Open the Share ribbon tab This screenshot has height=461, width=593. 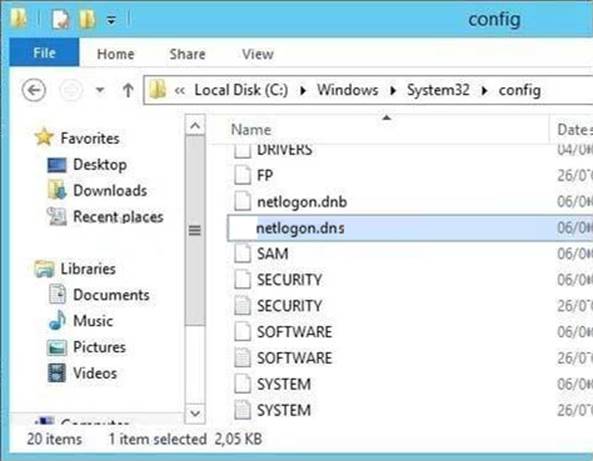[x=187, y=54]
